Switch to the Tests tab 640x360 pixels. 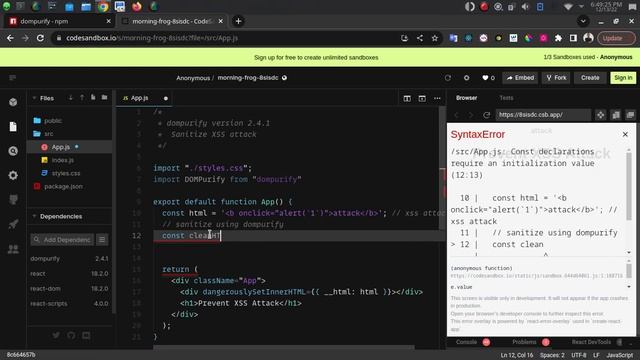tap(506, 98)
